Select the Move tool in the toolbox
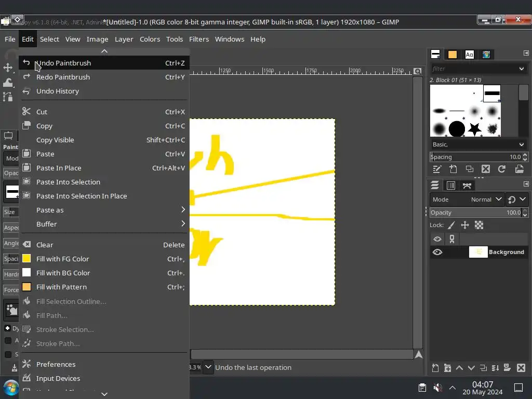The width and height of the screenshot is (532, 399). [8, 67]
